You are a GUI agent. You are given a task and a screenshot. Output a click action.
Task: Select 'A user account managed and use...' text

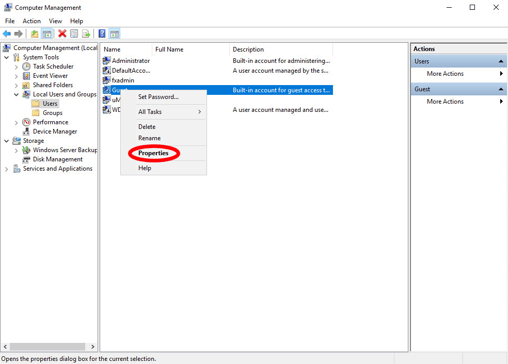click(280, 110)
